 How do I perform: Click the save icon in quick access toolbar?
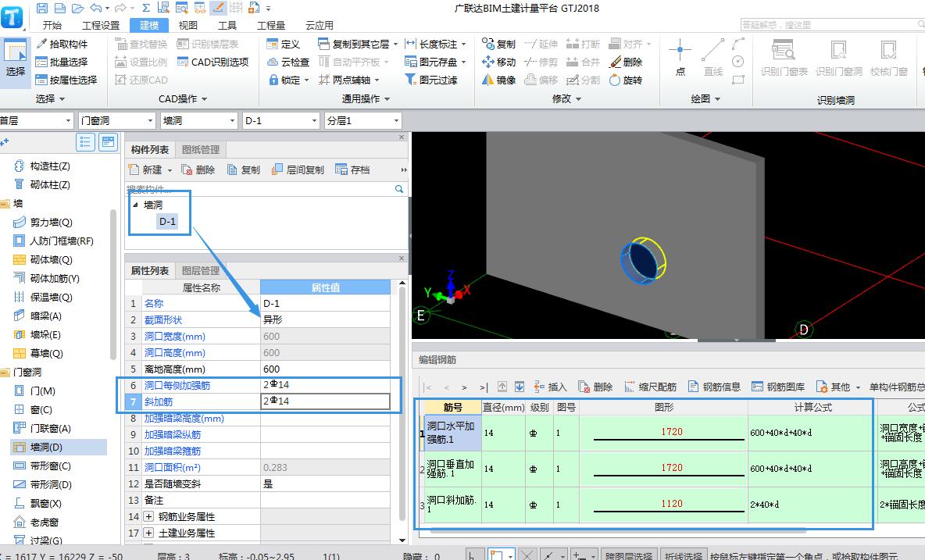click(x=42, y=9)
